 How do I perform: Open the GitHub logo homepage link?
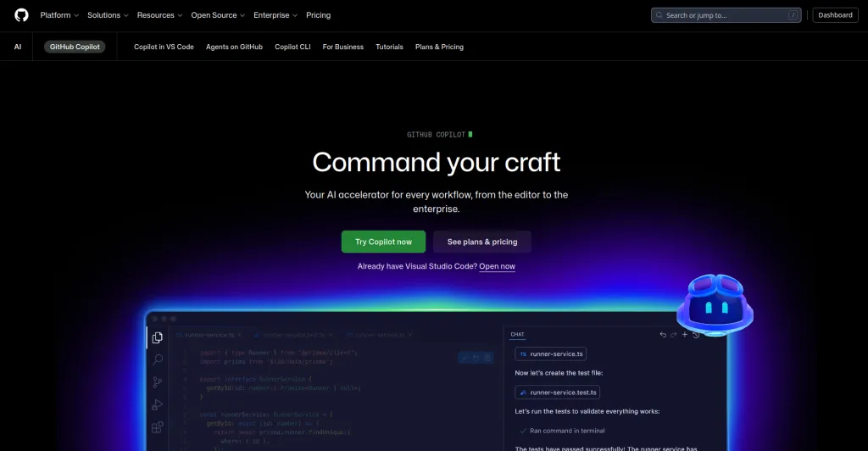(x=21, y=15)
